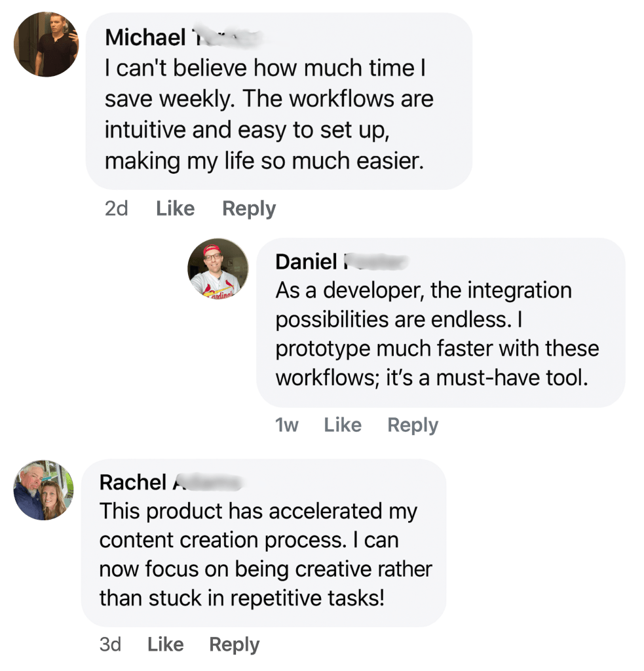Screen dimensions: 644x671
Task: Open the profile via the Michael name
Action: point(145,37)
